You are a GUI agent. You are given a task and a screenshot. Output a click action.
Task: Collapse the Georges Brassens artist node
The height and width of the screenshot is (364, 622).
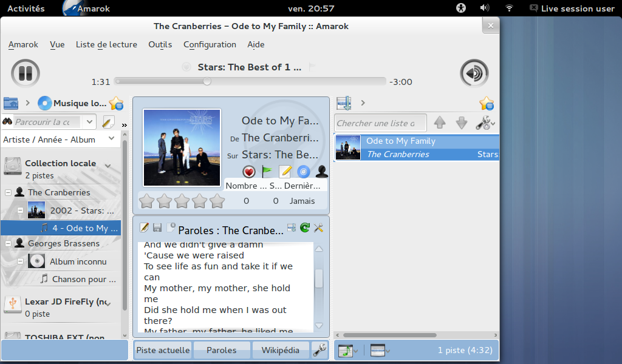pos(8,244)
